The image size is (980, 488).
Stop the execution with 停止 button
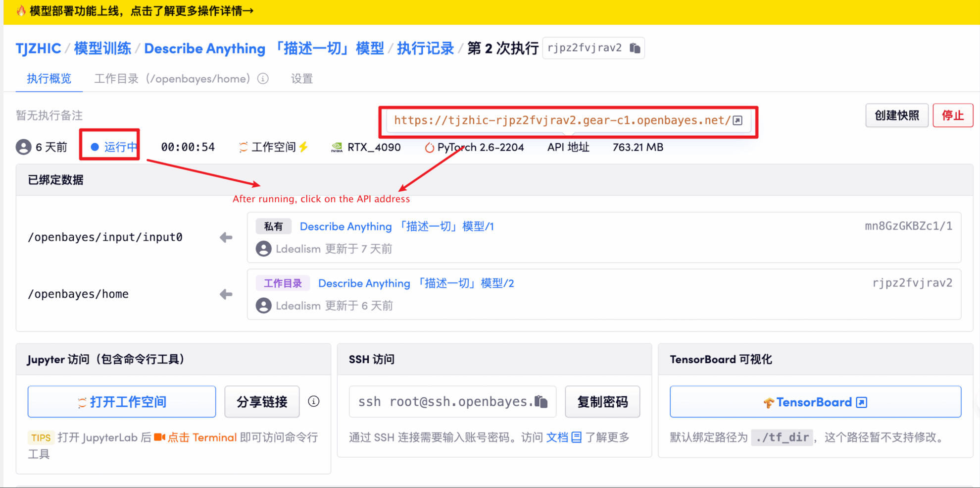coord(952,115)
